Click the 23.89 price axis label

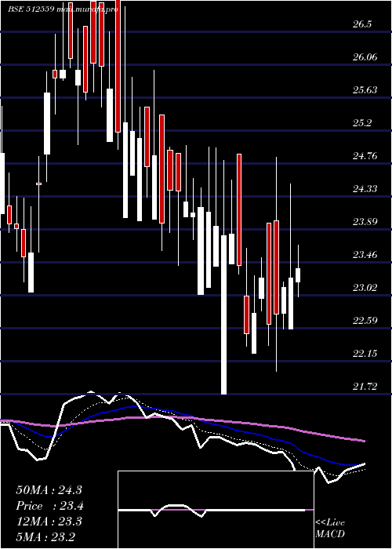tap(365, 221)
